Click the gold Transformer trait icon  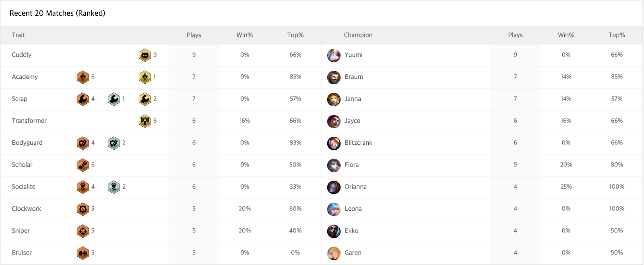pyautogui.click(x=145, y=121)
